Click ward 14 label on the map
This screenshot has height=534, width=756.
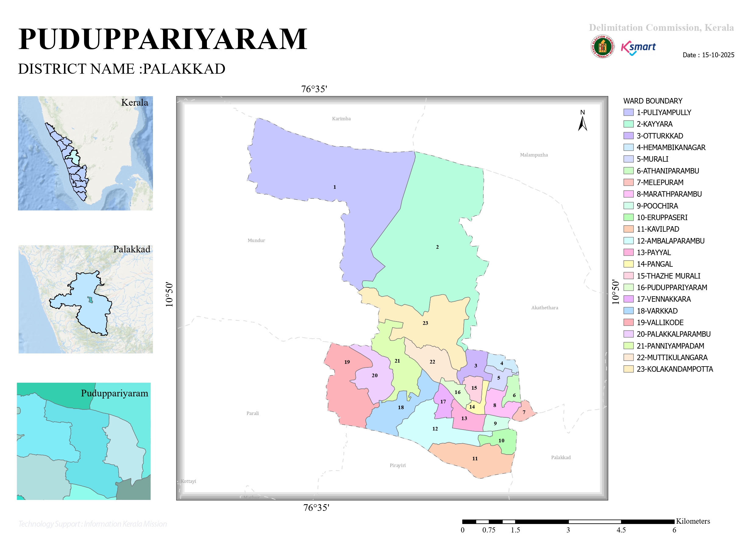pyautogui.click(x=472, y=407)
